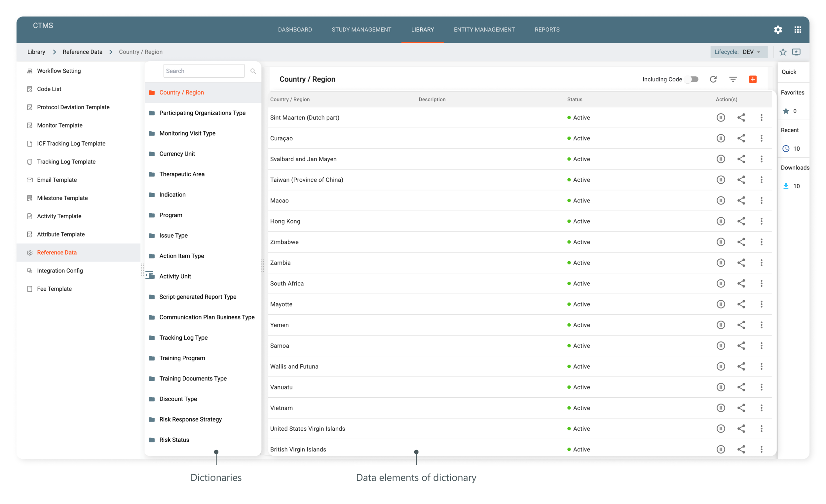Pause the Mayotte entry

pos(721,305)
